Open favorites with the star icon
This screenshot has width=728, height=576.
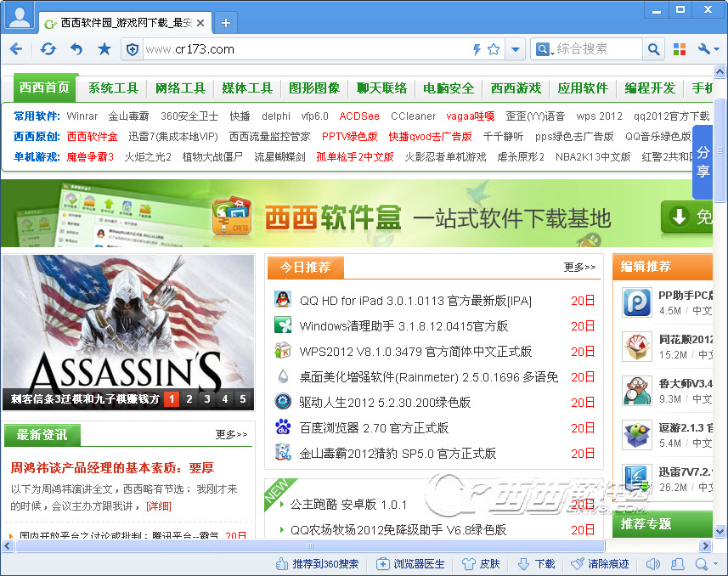(x=104, y=48)
